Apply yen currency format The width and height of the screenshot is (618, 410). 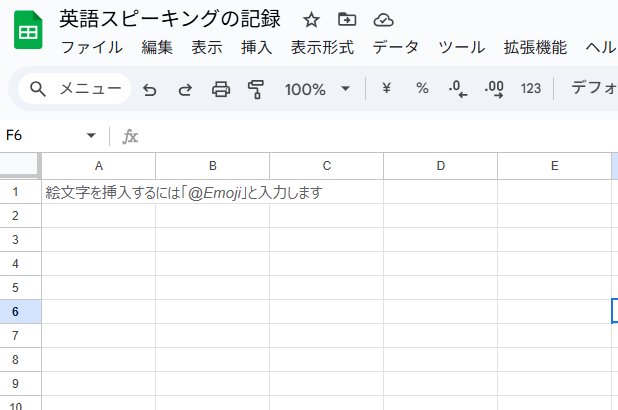pyautogui.click(x=386, y=89)
